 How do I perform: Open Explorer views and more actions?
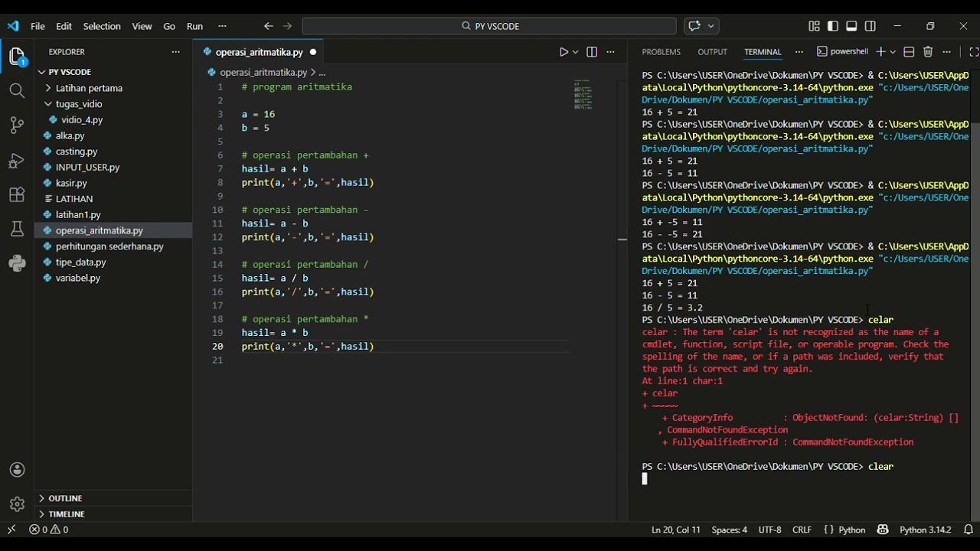pyautogui.click(x=175, y=52)
